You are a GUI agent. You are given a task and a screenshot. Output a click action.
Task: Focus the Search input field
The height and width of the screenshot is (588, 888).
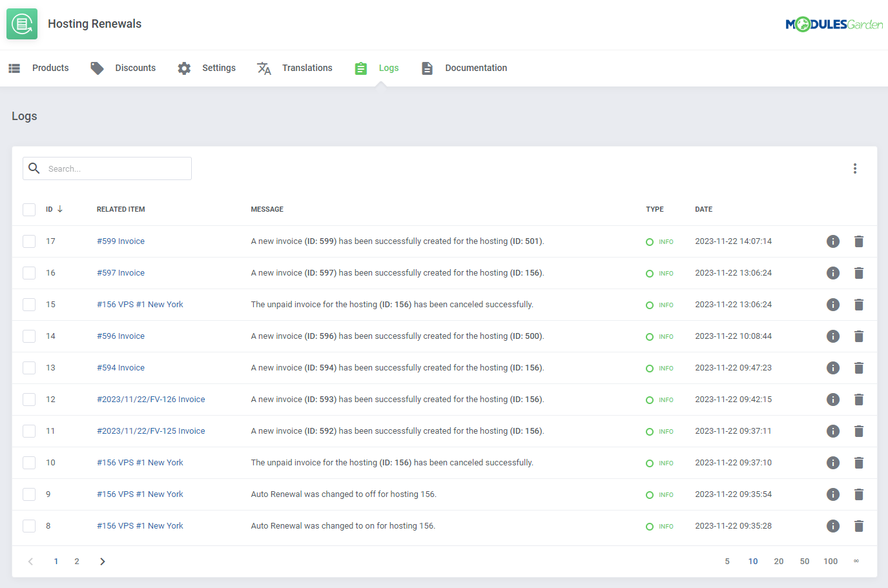107,168
